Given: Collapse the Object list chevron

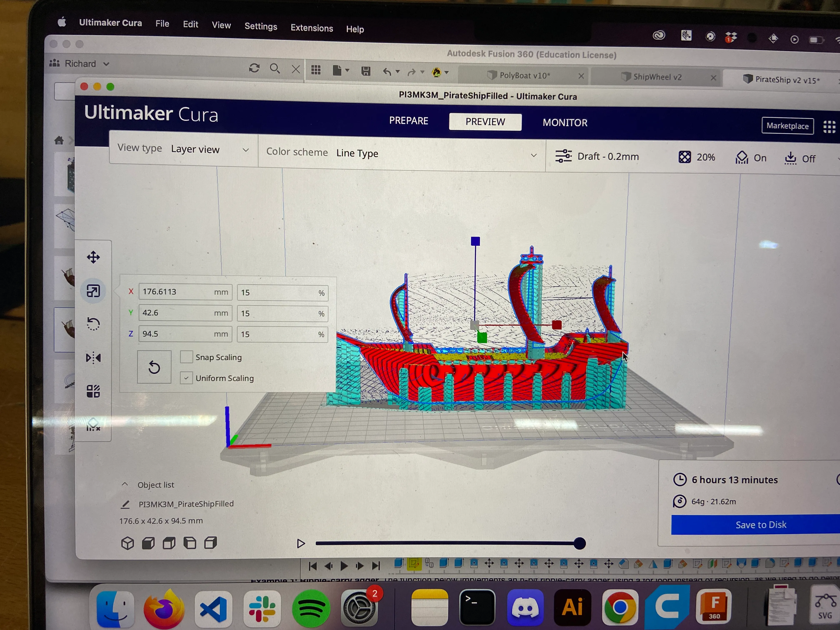Looking at the screenshot, I should (125, 484).
